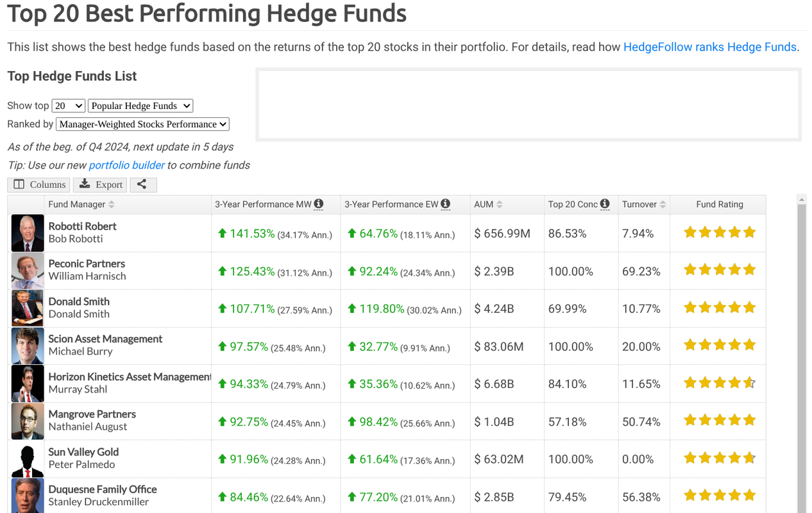Image resolution: width=812 pixels, height=513 pixels.
Task: Click the green up arrow beside 97.57%
Action: [x=222, y=346]
